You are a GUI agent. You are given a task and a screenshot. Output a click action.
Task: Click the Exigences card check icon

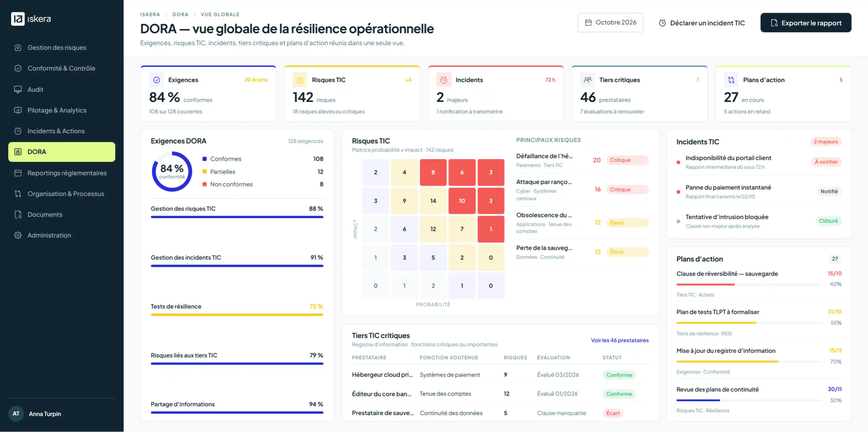156,80
